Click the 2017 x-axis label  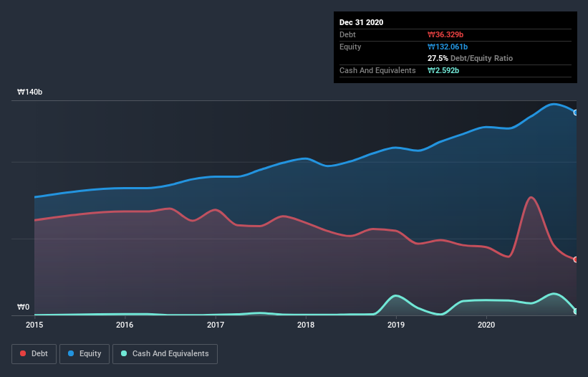click(216, 325)
